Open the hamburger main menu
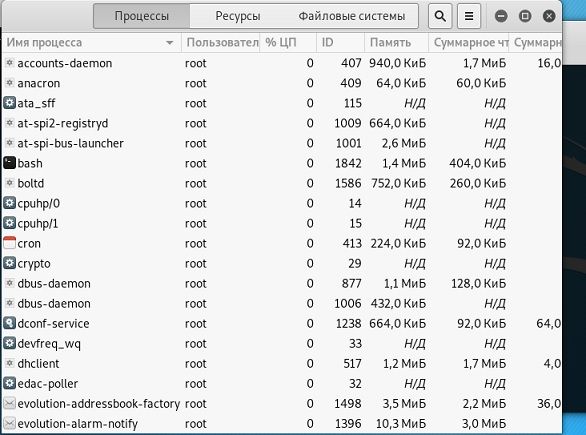Image resolution: width=586 pixels, height=435 pixels. (469, 16)
